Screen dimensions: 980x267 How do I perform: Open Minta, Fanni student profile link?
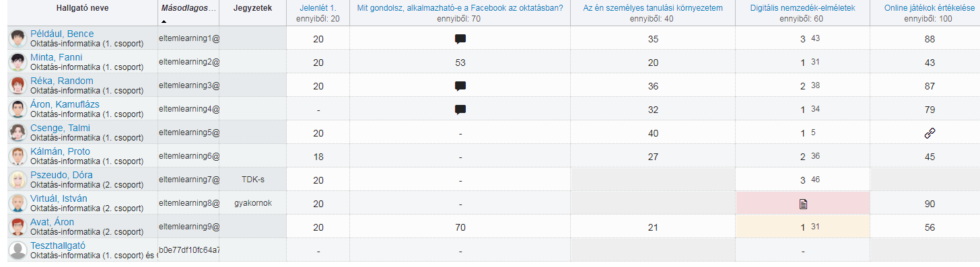(x=53, y=57)
